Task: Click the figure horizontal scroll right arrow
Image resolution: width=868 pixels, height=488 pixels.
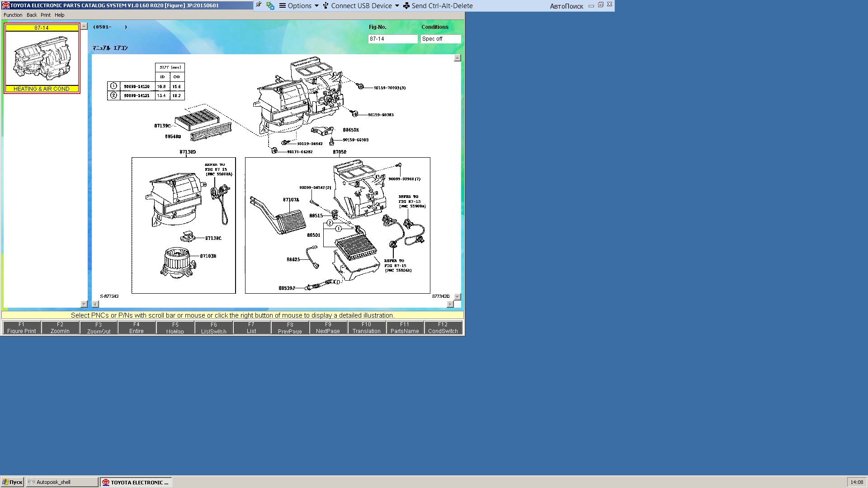Action: coord(450,304)
